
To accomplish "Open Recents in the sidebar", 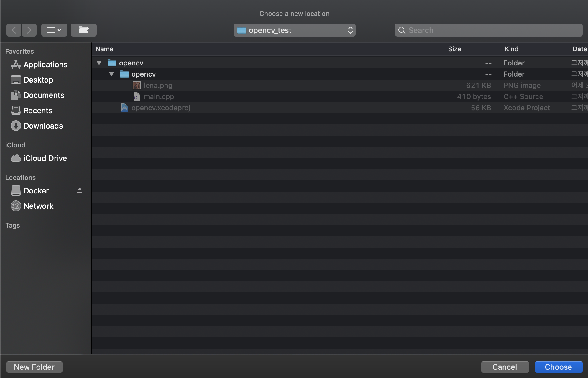I will (38, 111).
